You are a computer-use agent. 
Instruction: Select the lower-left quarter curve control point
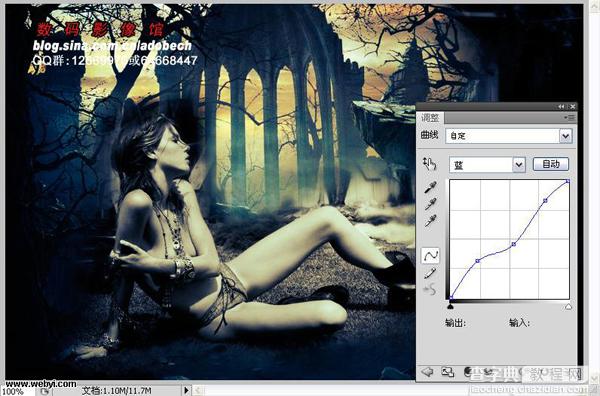[477, 261]
